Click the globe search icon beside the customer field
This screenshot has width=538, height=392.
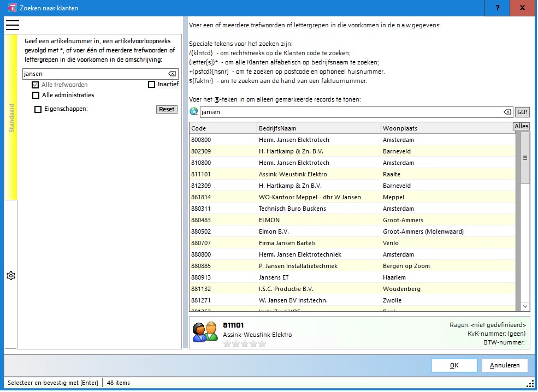tap(194, 111)
